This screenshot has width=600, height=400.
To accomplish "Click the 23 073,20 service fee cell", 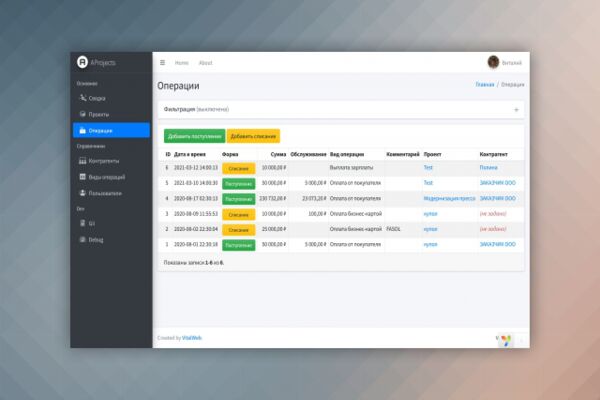I will (314, 198).
